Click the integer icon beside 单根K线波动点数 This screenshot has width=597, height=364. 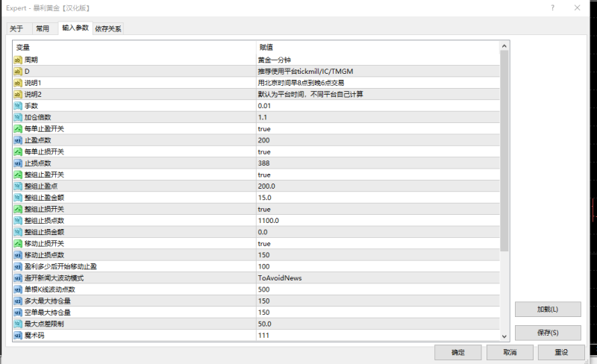pos(18,289)
